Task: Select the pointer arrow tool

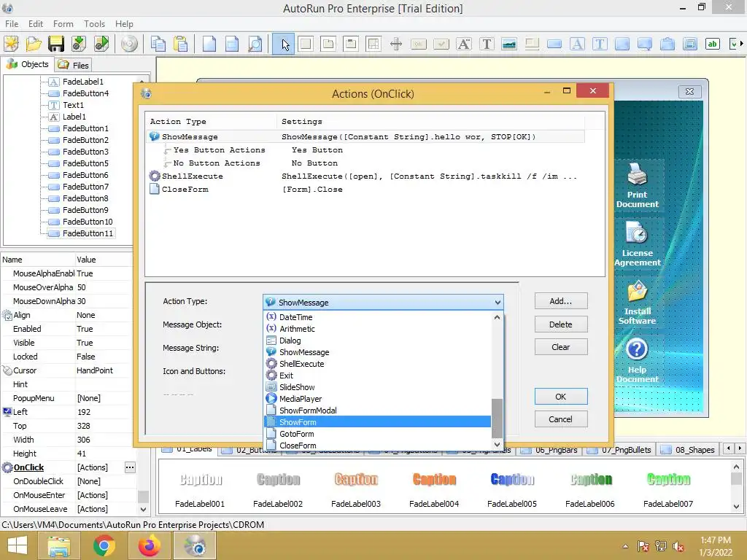Action: coord(284,44)
